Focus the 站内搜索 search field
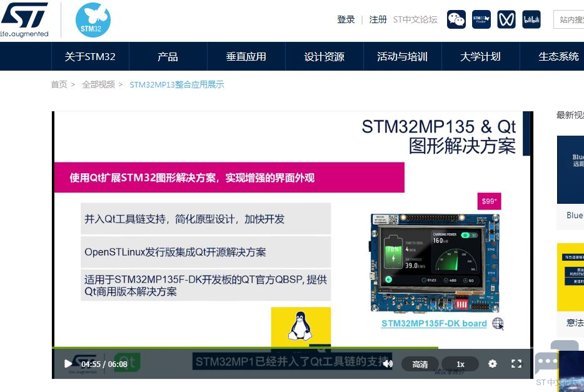Screen dimensions: 584x392 point(569,19)
